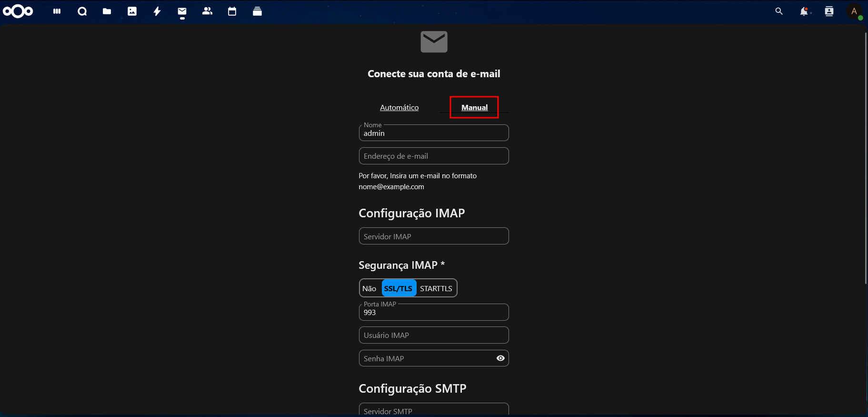Click the Configuração SMTP heading
This screenshot has height=417, width=868.
coord(412,388)
